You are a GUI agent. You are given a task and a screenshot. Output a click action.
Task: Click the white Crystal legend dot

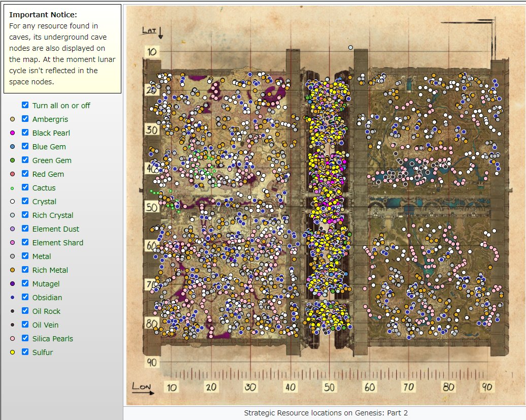tap(12, 202)
